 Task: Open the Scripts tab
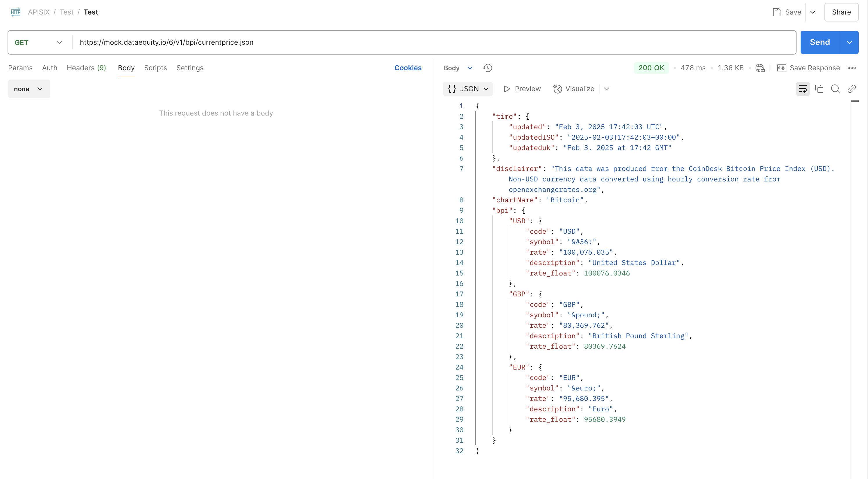click(x=155, y=68)
